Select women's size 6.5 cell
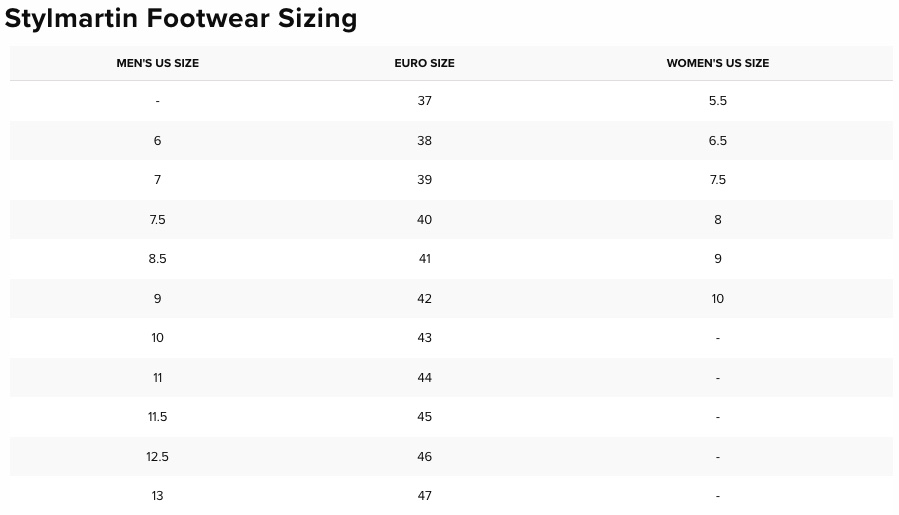The height and width of the screenshot is (515, 899). point(718,141)
